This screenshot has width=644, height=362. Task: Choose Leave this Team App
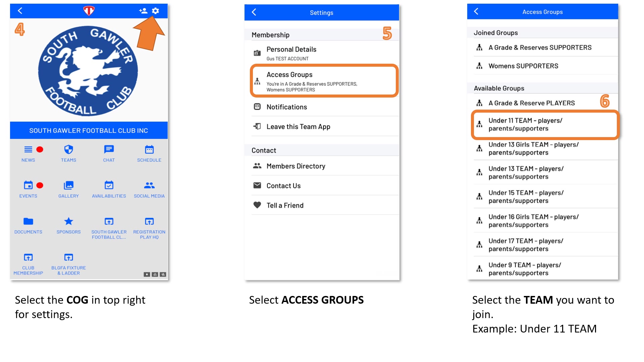pyautogui.click(x=325, y=126)
